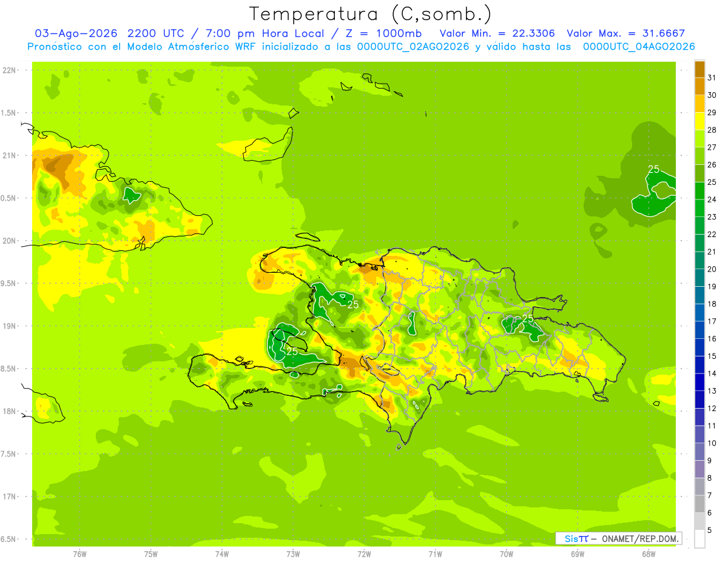Click the '21N' latitude label
The image size is (728, 562).
point(10,156)
